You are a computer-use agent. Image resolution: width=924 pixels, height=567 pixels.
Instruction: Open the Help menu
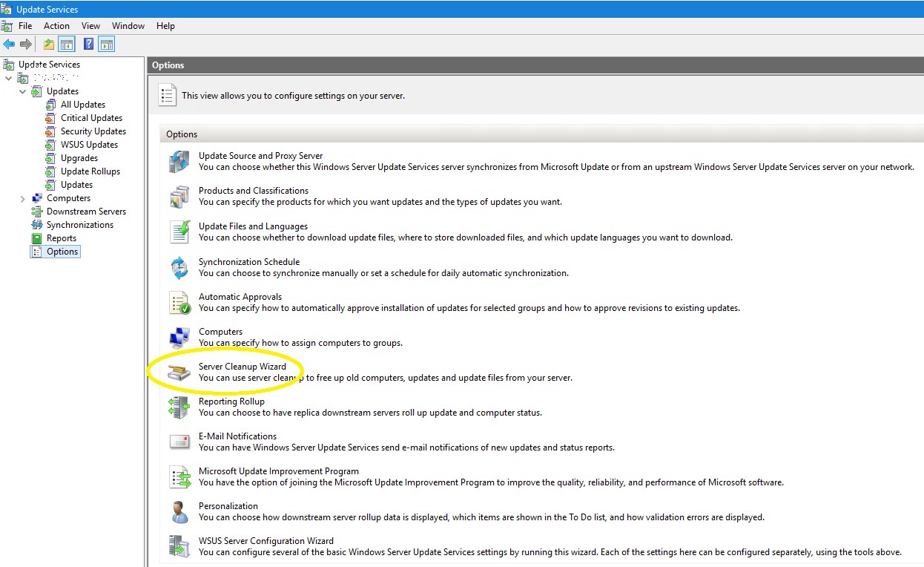pos(165,26)
